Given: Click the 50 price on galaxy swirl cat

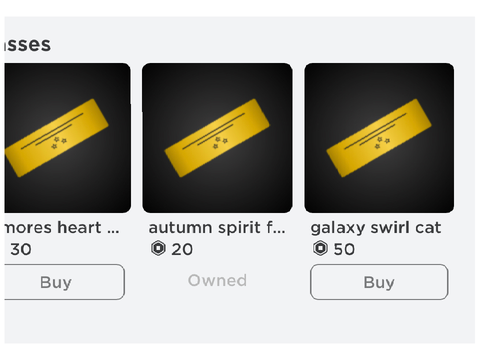Looking at the screenshot, I should (x=344, y=249).
